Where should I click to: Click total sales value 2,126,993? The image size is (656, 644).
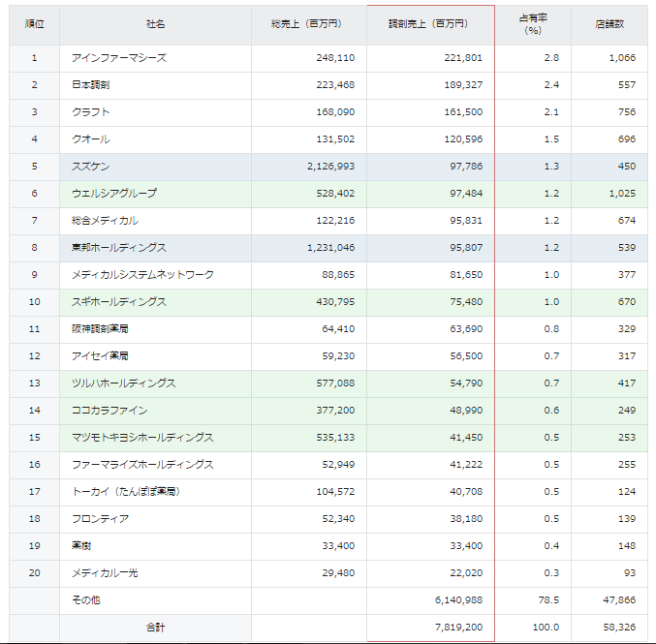331,167
